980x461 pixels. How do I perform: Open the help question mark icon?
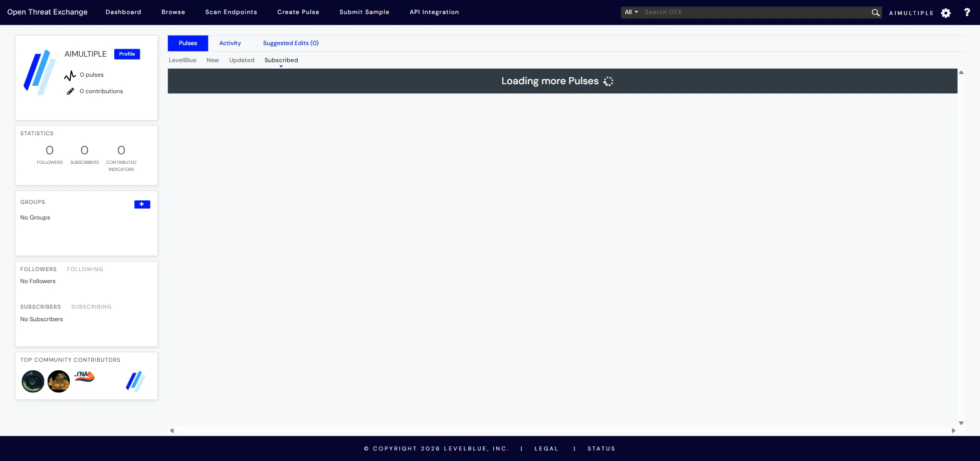[x=967, y=13]
